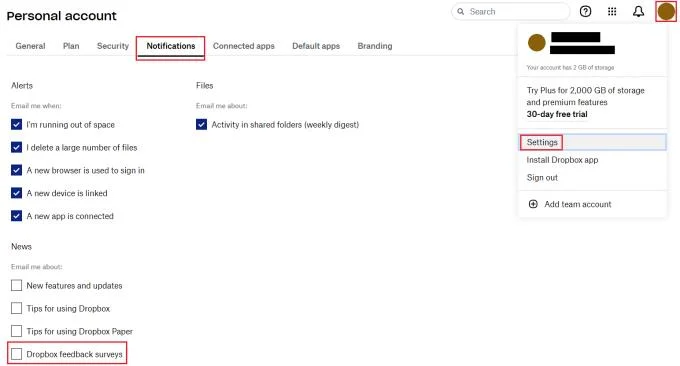Click the account avatar in top bar
This screenshot has height=366, width=680.
tap(666, 11)
